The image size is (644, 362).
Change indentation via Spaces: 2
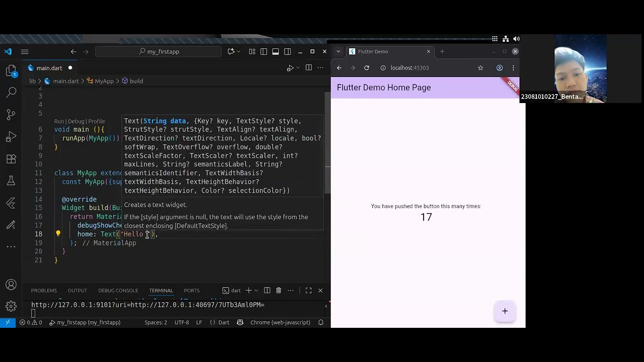[155, 322]
